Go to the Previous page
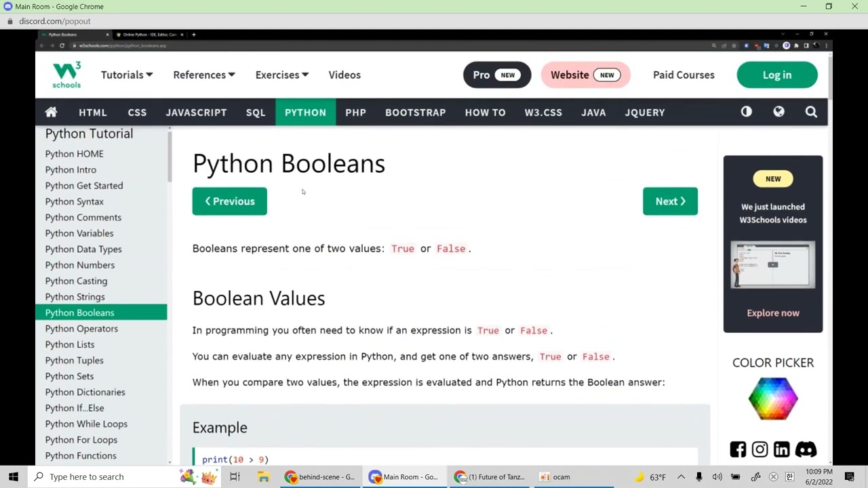 click(229, 201)
